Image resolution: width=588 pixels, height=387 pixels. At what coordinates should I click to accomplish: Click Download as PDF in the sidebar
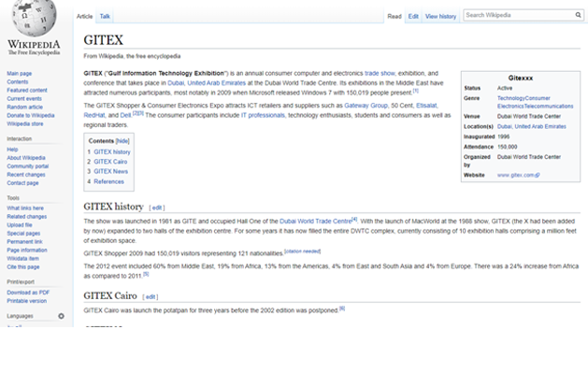pos(29,294)
